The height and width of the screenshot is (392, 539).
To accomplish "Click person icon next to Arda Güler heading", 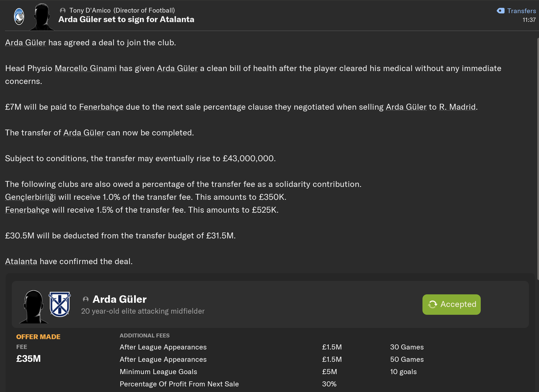I will 86,299.
